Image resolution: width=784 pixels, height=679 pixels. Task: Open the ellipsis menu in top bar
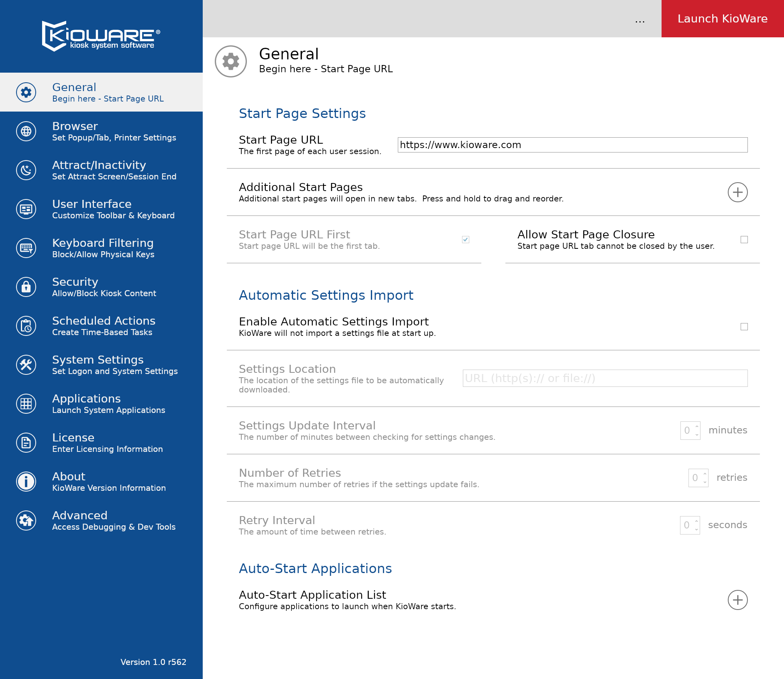pos(640,19)
